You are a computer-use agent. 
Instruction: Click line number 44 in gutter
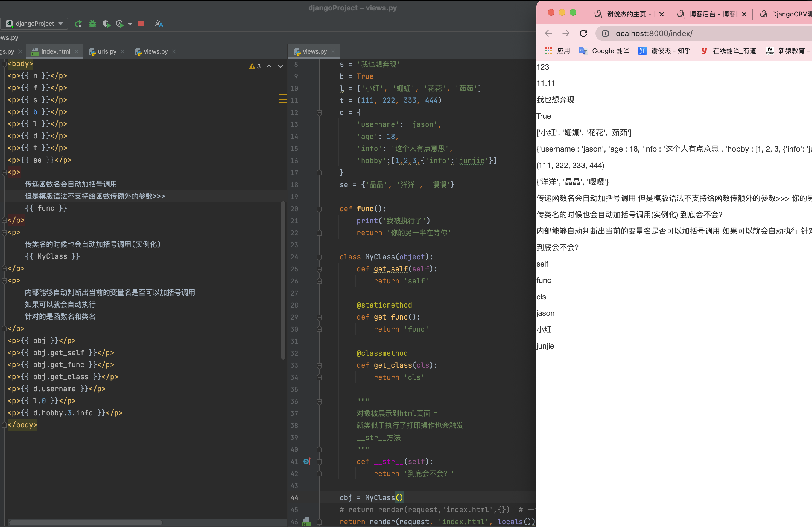point(294,498)
